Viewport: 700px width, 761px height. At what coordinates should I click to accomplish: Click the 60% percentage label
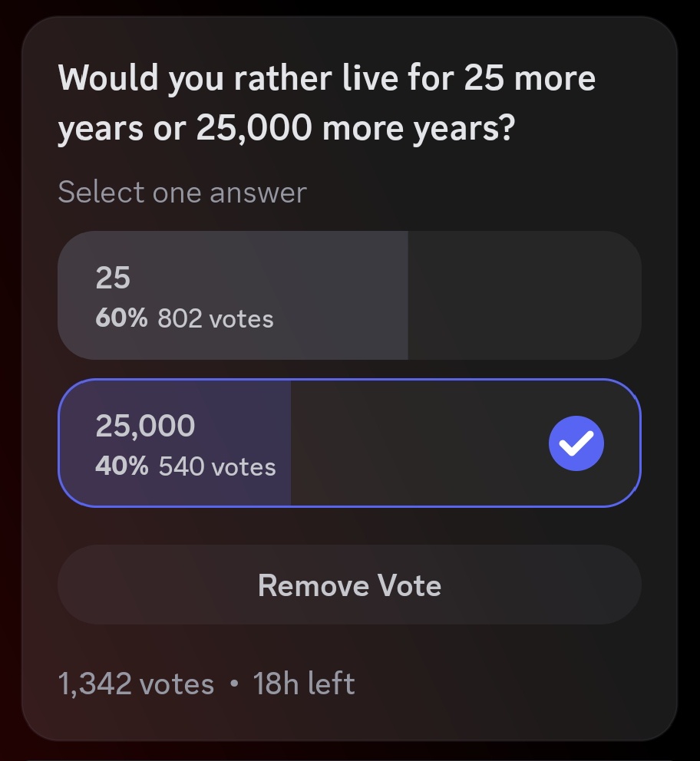[121, 318]
